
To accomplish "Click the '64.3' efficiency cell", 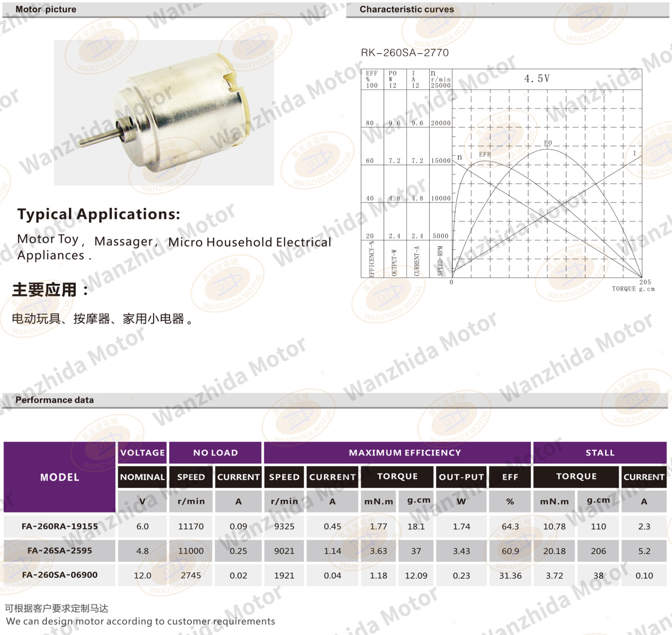I will 510,527.
